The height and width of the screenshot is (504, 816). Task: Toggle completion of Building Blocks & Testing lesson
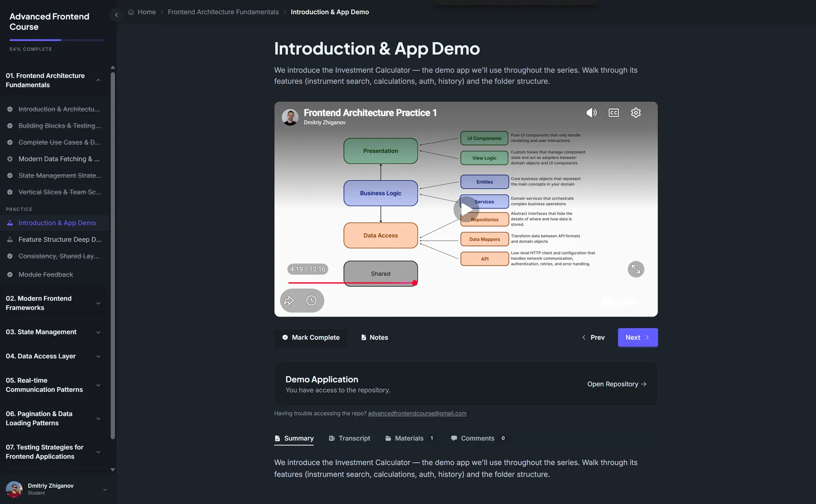point(10,126)
